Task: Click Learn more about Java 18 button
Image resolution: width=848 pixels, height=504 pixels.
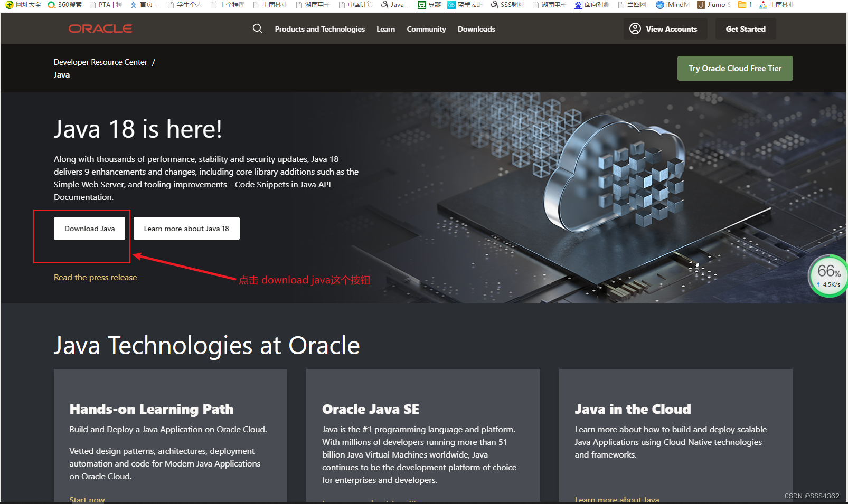Action: point(186,229)
